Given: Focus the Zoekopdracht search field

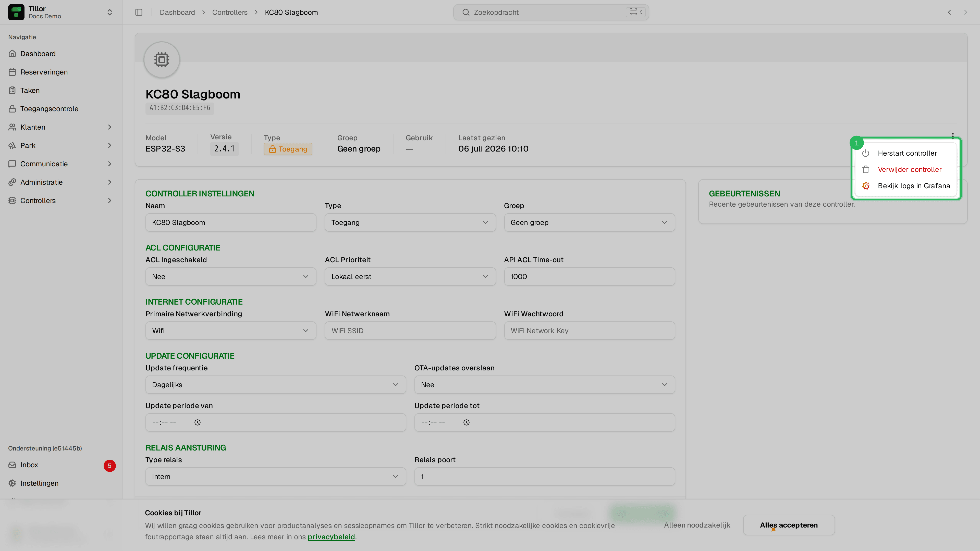Looking at the screenshot, I should [551, 12].
